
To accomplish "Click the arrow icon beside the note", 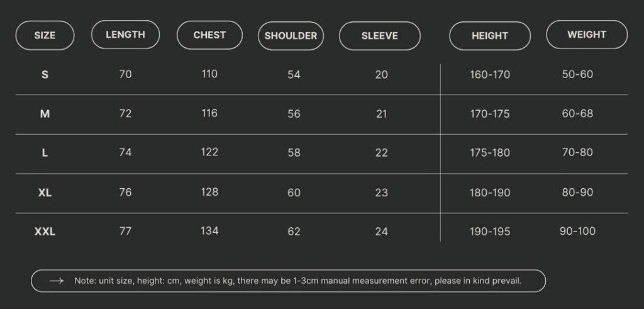I will point(57,281).
